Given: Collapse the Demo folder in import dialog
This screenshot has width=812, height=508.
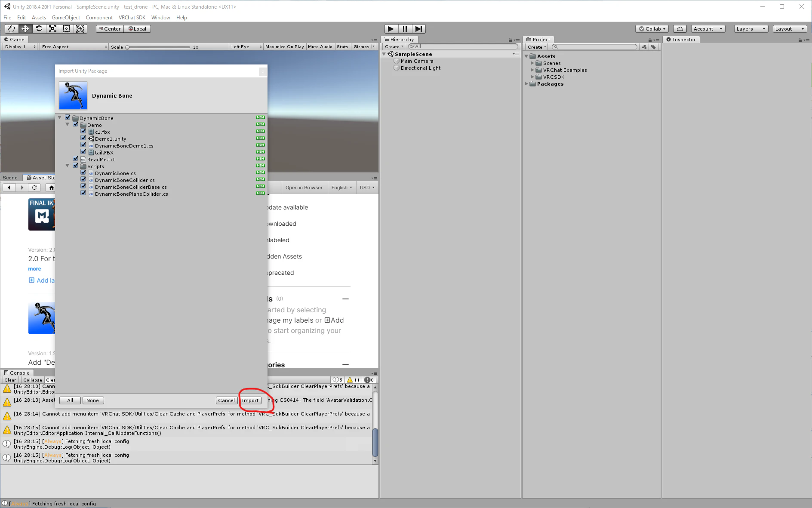Looking at the screenshot, I should pos(68,124).
